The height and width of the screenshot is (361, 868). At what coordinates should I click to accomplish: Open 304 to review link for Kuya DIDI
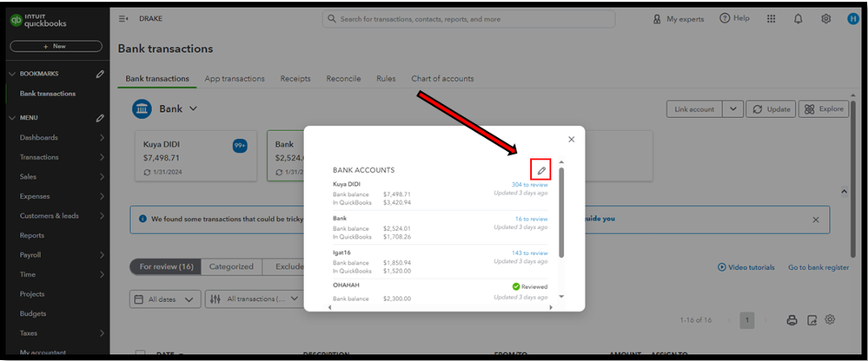tap(530, 185)
